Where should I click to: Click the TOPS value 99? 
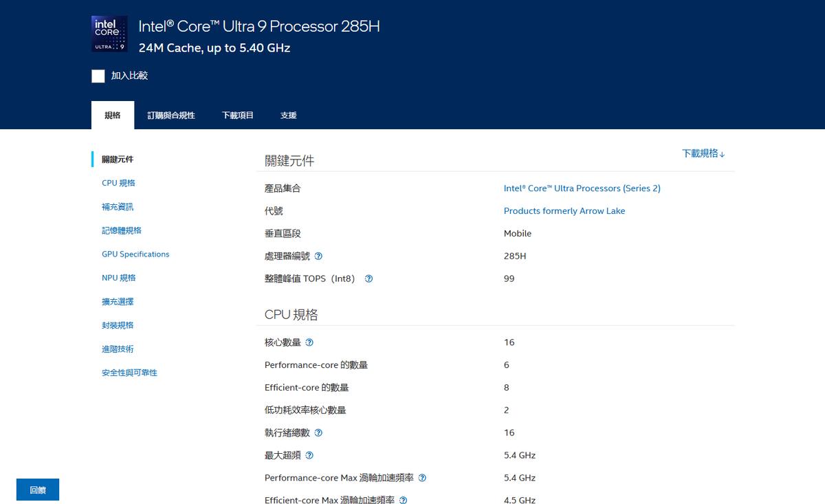[509, 278]
